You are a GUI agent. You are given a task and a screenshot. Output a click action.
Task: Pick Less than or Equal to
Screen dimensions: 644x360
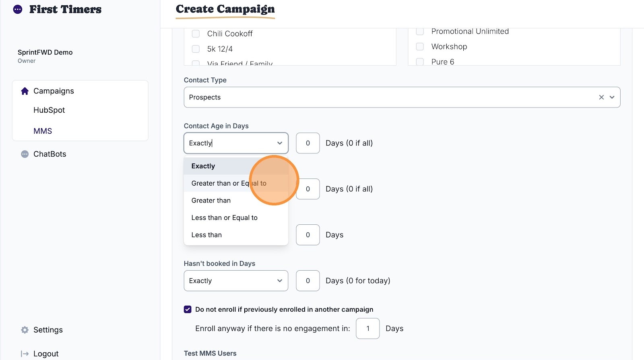click(224, 218)
